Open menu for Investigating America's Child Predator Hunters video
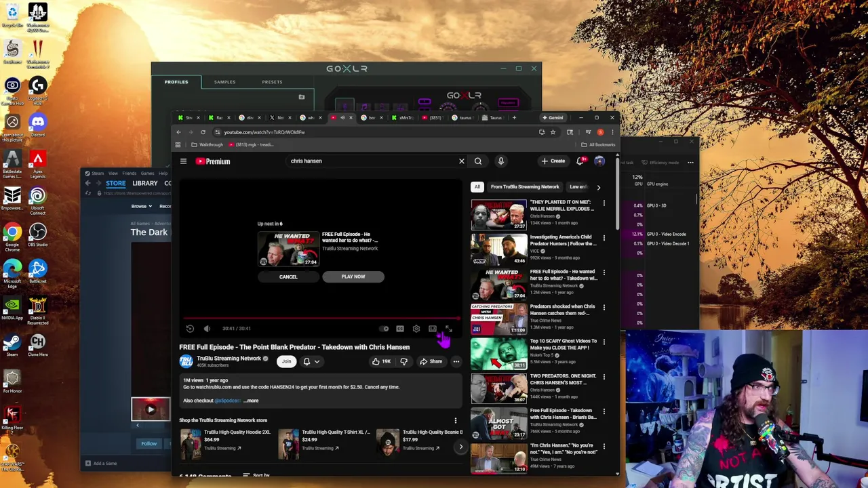868x488 pixels. point(604,238)
